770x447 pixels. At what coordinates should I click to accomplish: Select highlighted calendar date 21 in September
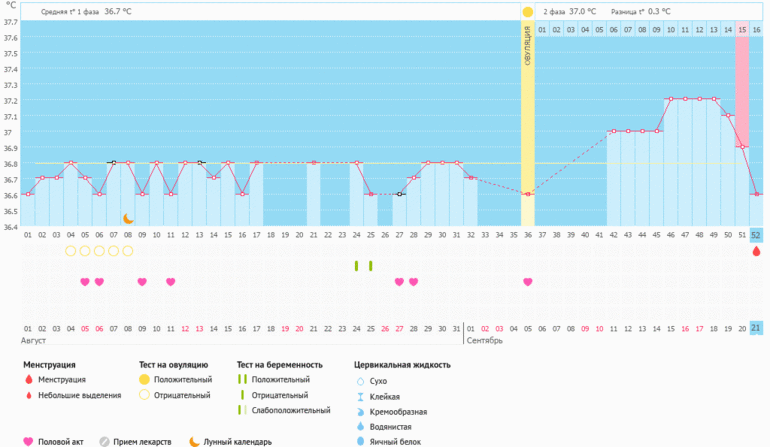[756, 329]
